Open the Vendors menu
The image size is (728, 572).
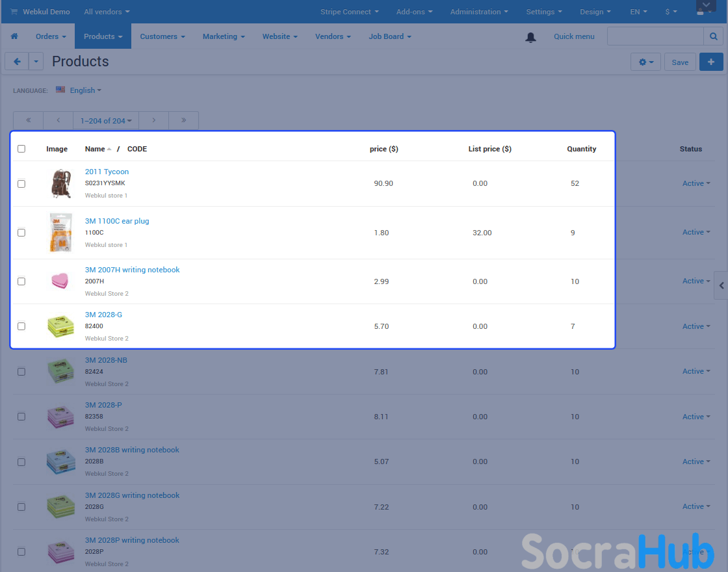click(333, 36)
